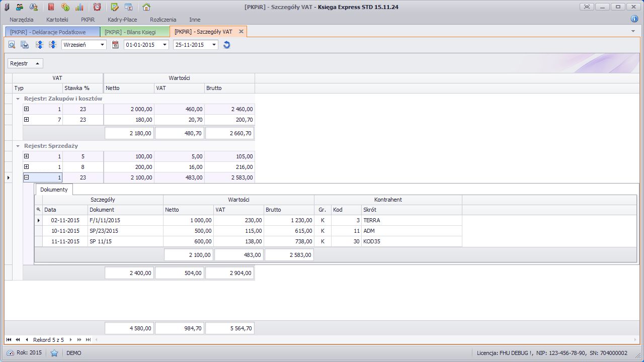The width and height of the screenshot is (644, 362).
Task: Open the 25-11-2015 end date dropdown
Action: 214,45
